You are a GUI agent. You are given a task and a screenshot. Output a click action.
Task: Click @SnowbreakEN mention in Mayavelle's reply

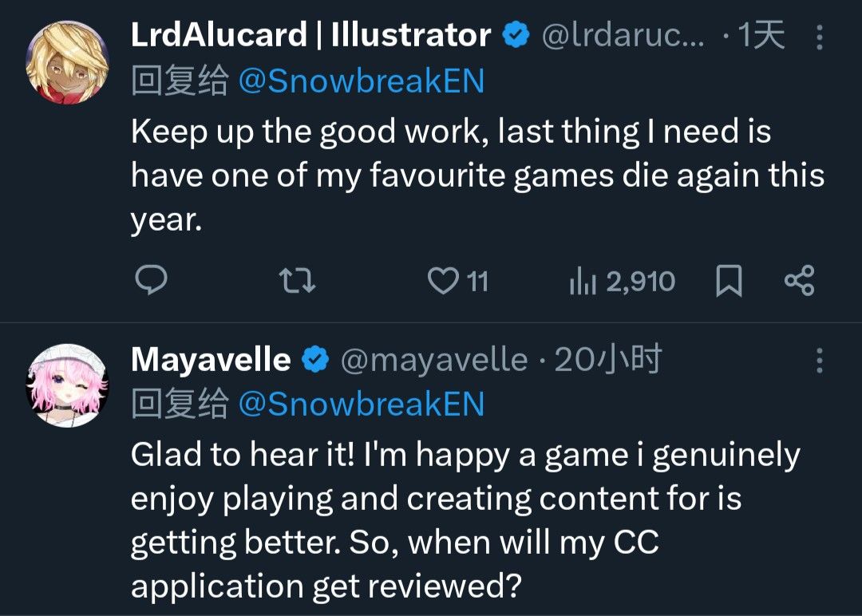click(362, 404)
